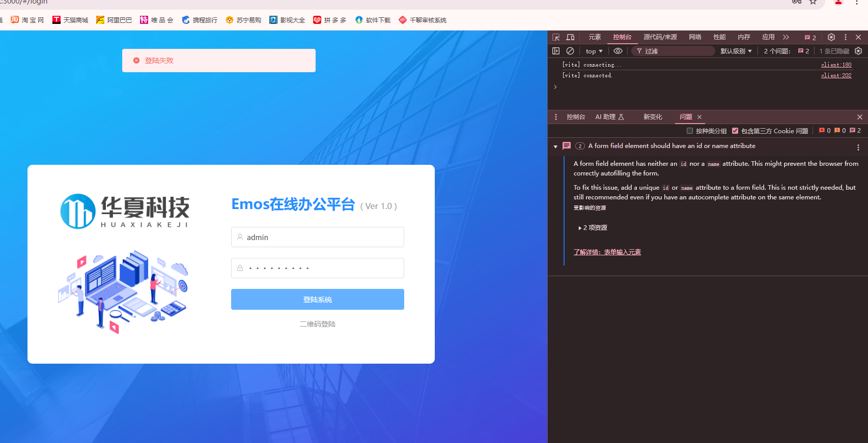Viewport: 868px width, 443px height.
Task: Collapse the form field issue row
Action: point(555,146)
